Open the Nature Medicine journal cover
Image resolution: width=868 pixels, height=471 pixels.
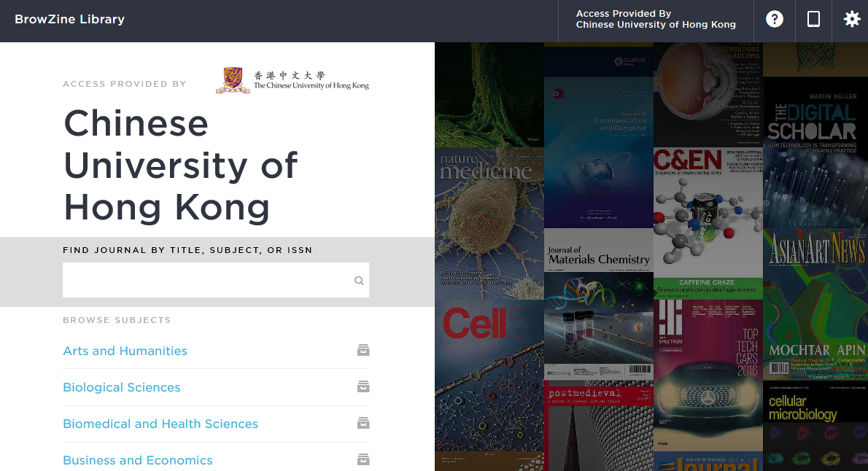point(489,223)
